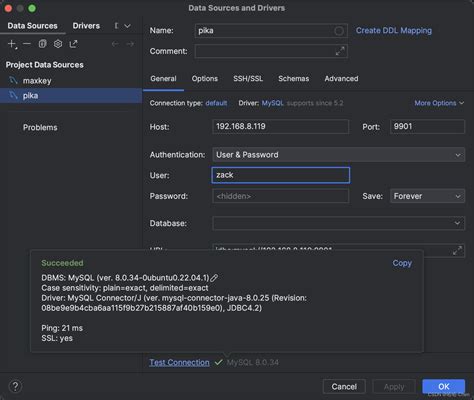Open the Authentication dropdown
The width and height of the screenshot is (474, 400).
tap(339, 155)
